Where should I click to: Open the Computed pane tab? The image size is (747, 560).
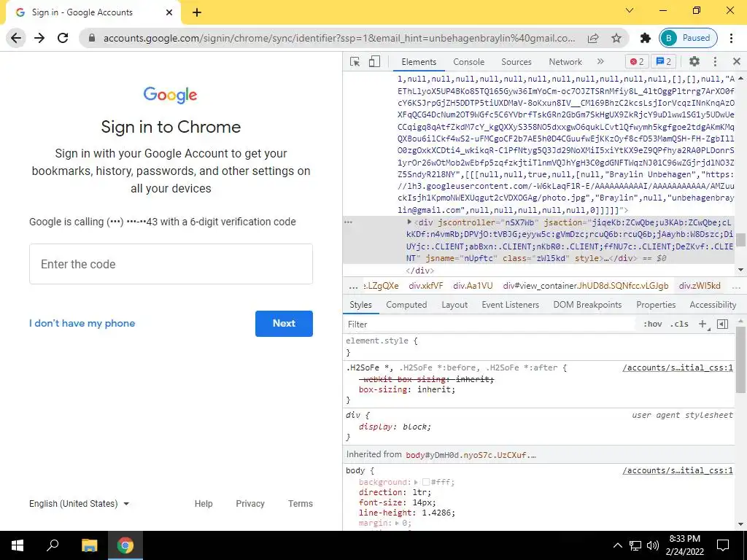coord(406,305)
